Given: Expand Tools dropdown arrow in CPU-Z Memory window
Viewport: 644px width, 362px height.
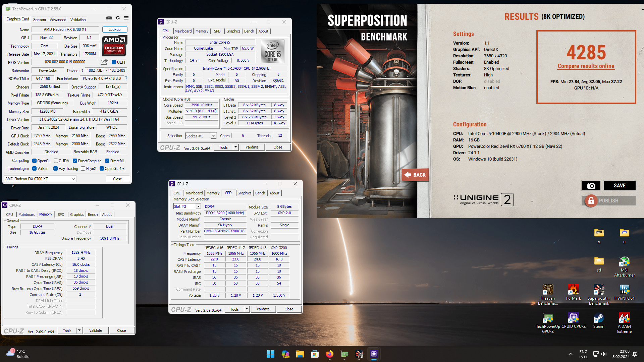Looking at the screenshot, I should (x=79, y=330).
